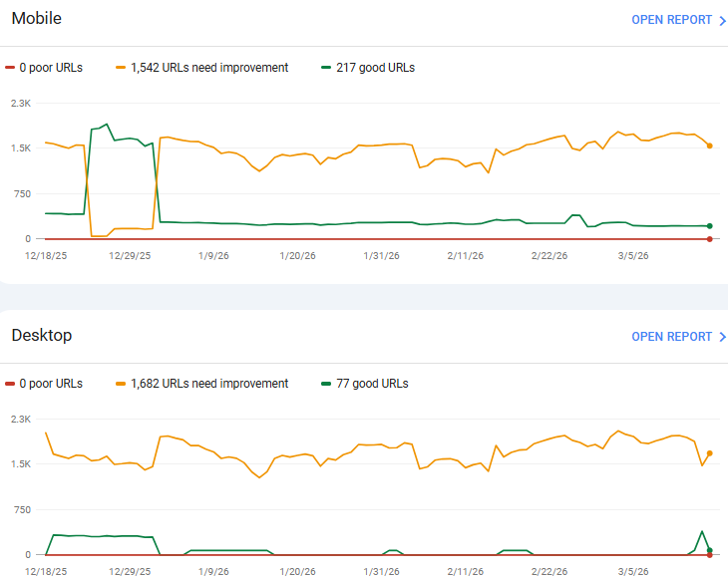The height and width of the screenshot is (579, 728).
Task: Click green endpoint dot on Mobile chart
Action: click(x=709, y=226)
